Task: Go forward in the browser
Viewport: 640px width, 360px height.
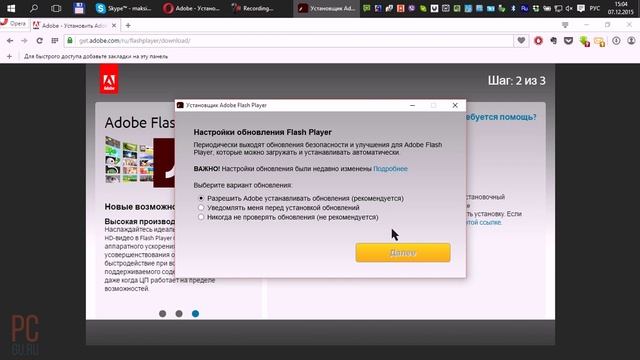Action: (x=24, y=40)
